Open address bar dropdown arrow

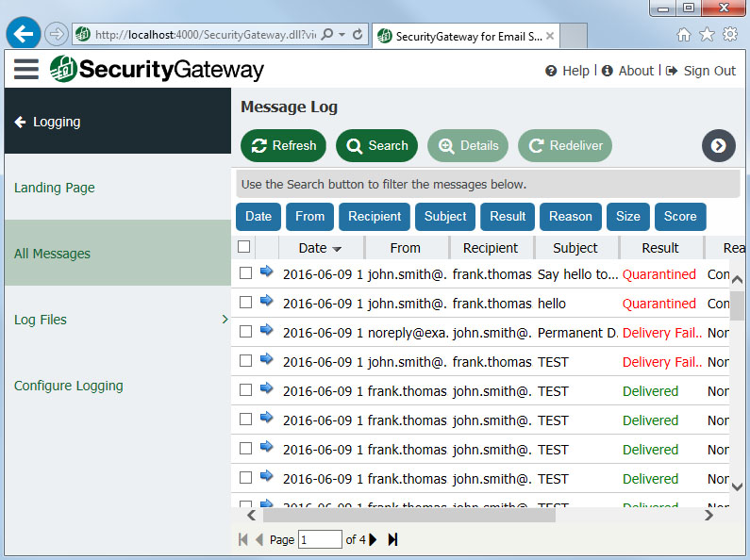(x=342, y=34)
